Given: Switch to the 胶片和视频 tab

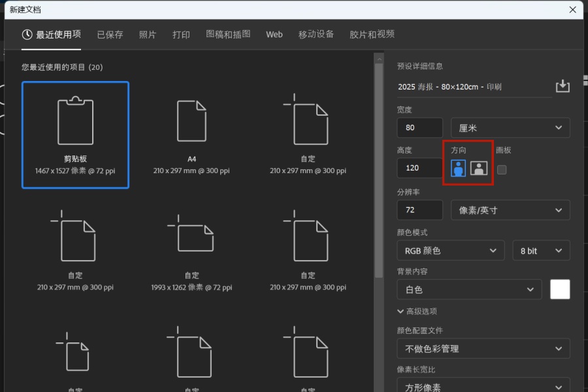Looking at the screenshot, I should coord(372,35).
